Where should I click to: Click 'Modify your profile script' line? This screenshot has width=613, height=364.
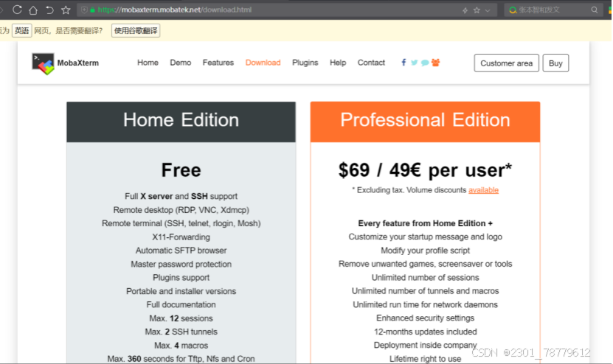click(x=425, y=251)
